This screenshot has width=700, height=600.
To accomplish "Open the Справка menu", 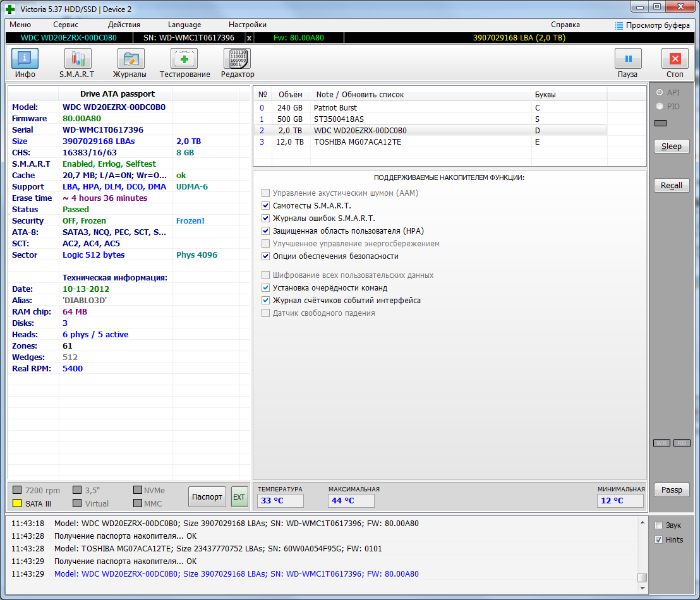I will pos(565,25).
